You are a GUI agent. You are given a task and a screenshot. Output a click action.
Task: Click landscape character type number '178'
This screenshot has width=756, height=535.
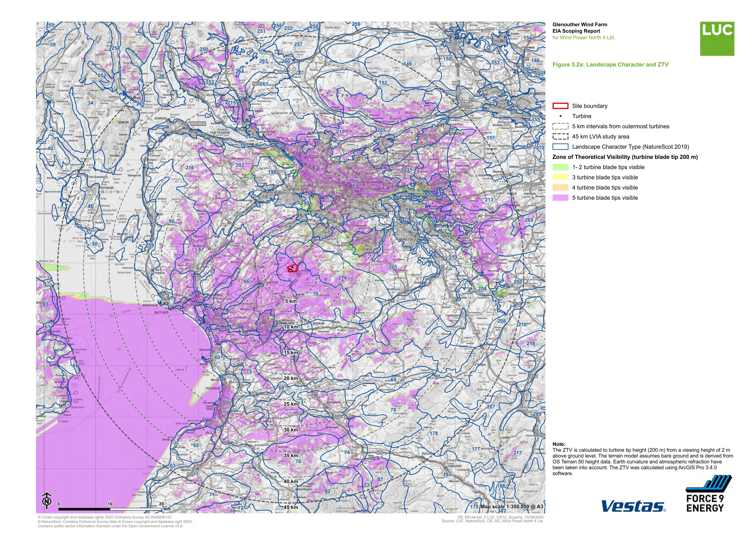tap(434, 434)
